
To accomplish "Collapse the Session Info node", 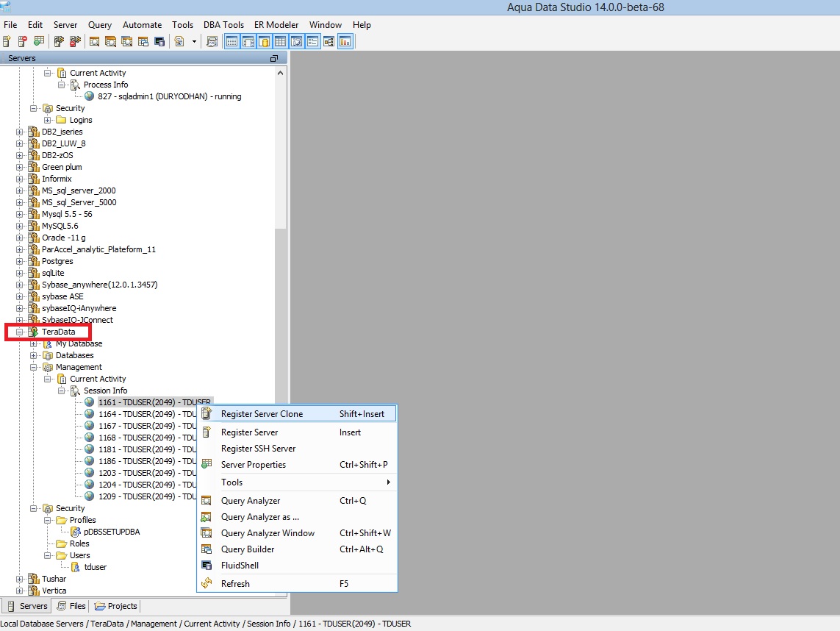I will (x=61, y=391).
